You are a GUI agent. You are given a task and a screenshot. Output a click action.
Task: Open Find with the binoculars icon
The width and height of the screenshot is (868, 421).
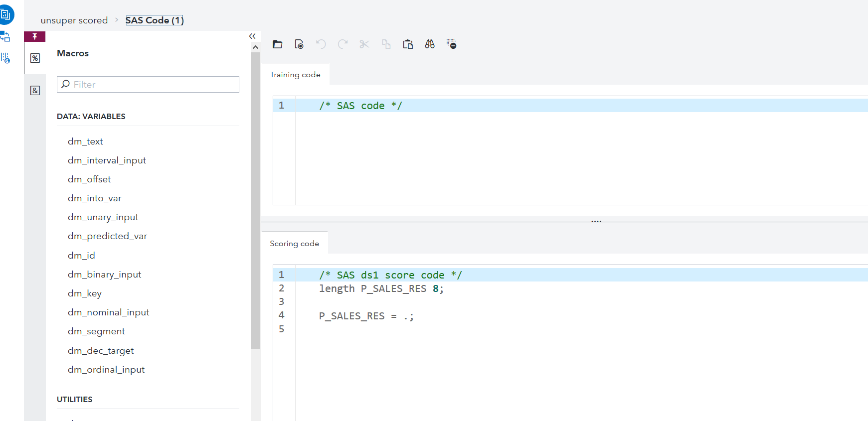[430, 44]
